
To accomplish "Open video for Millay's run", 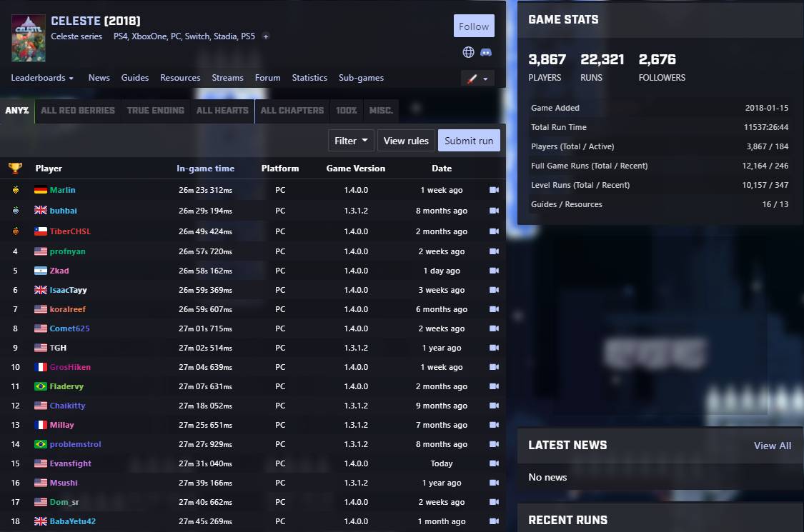I will pos(494,425).
